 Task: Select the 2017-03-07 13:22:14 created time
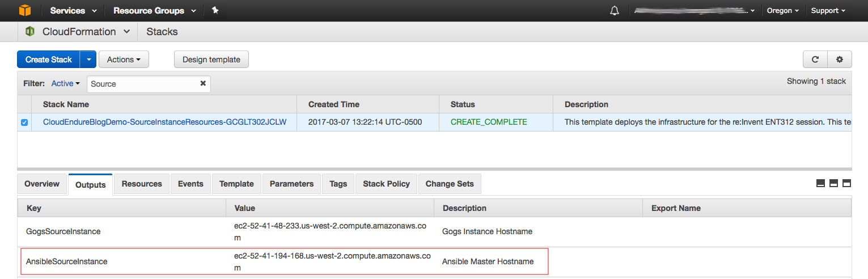point(365,122)
